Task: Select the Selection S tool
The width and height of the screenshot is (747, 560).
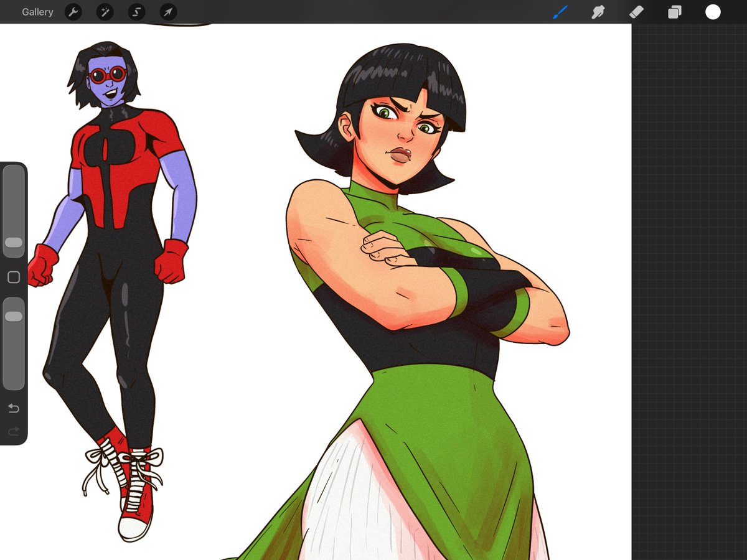Action: 136,12
